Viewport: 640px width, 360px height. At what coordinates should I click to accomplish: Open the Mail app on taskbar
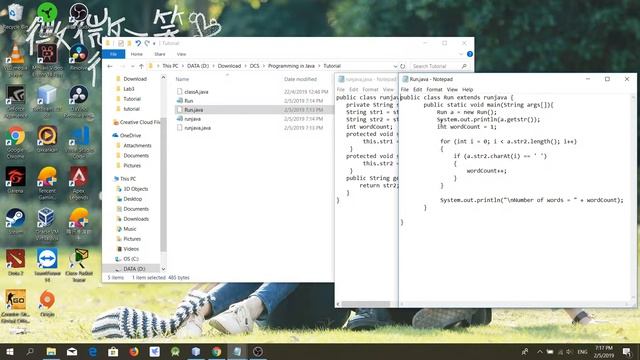tap(72, 351)
